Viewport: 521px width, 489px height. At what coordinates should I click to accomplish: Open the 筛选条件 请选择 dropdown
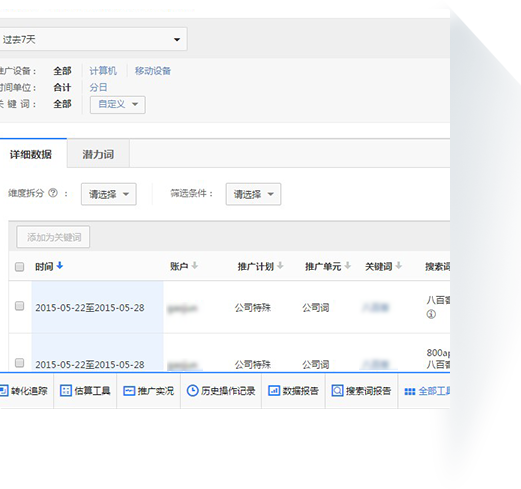point(253,194)
